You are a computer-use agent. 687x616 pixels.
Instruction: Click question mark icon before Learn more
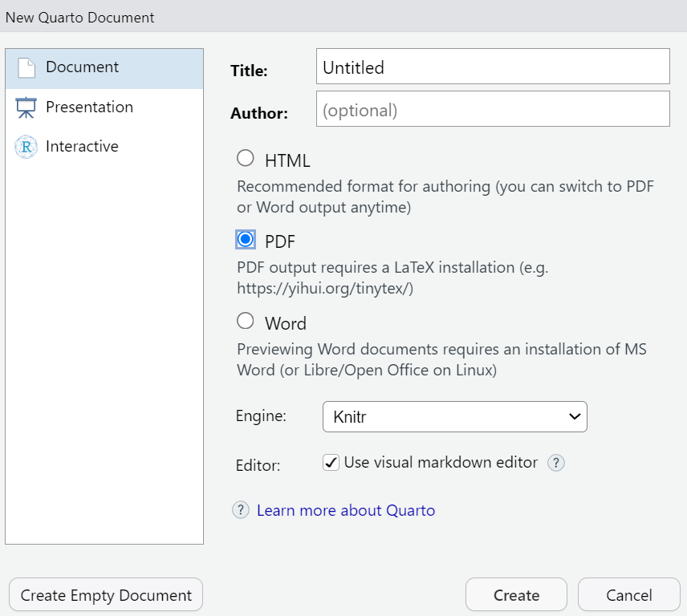point(241,510)
